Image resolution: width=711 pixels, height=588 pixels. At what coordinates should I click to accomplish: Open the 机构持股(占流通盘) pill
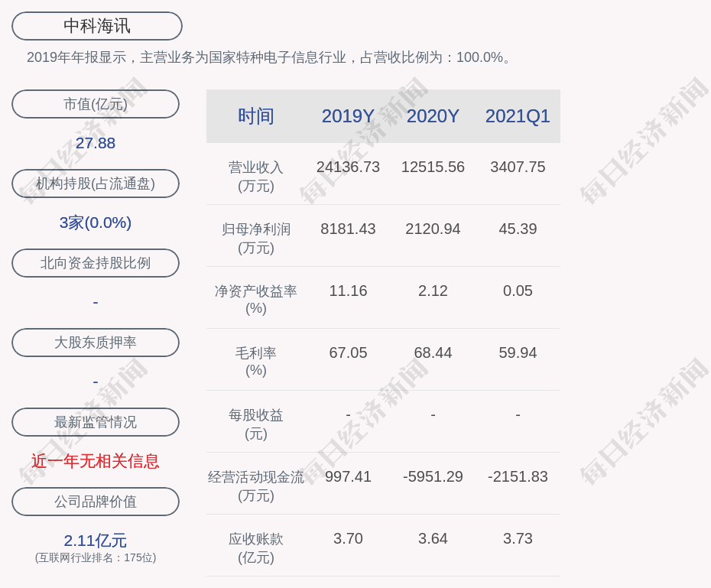96,184
